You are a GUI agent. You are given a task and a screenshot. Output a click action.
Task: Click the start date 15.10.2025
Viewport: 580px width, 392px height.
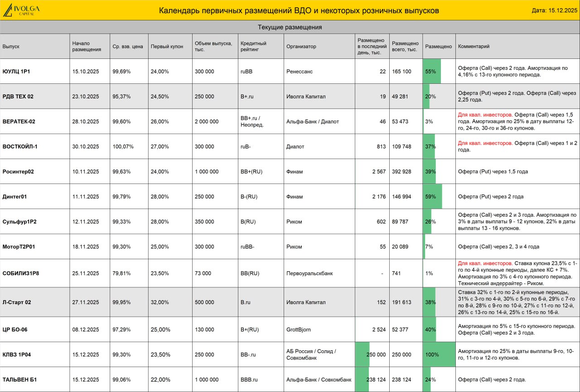click(86, 72)
